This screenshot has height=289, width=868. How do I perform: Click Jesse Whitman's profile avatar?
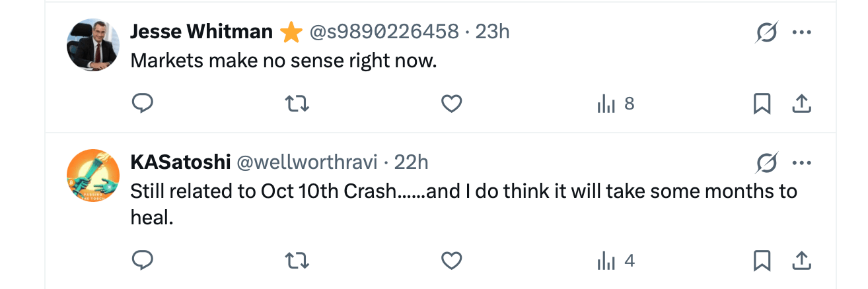point(93,45)
